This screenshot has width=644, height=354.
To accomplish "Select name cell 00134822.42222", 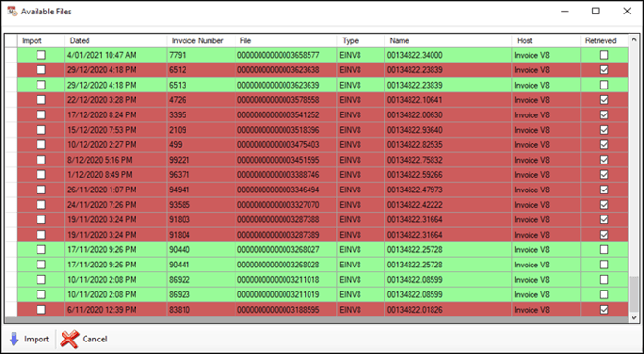I will 448,205.
